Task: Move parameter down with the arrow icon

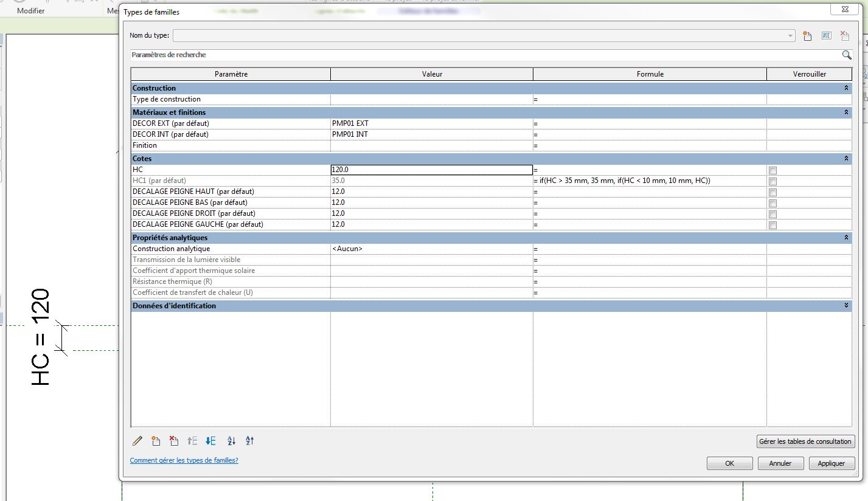Action: pos(211,441)
